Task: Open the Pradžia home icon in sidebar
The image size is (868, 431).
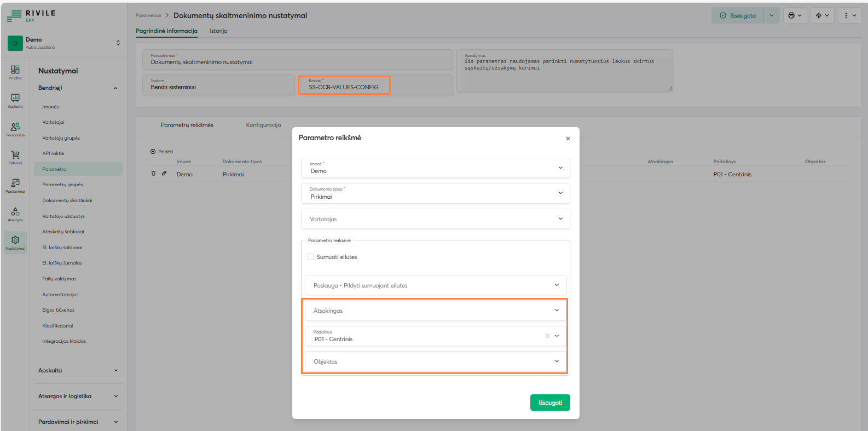Action: coord(15,71)
